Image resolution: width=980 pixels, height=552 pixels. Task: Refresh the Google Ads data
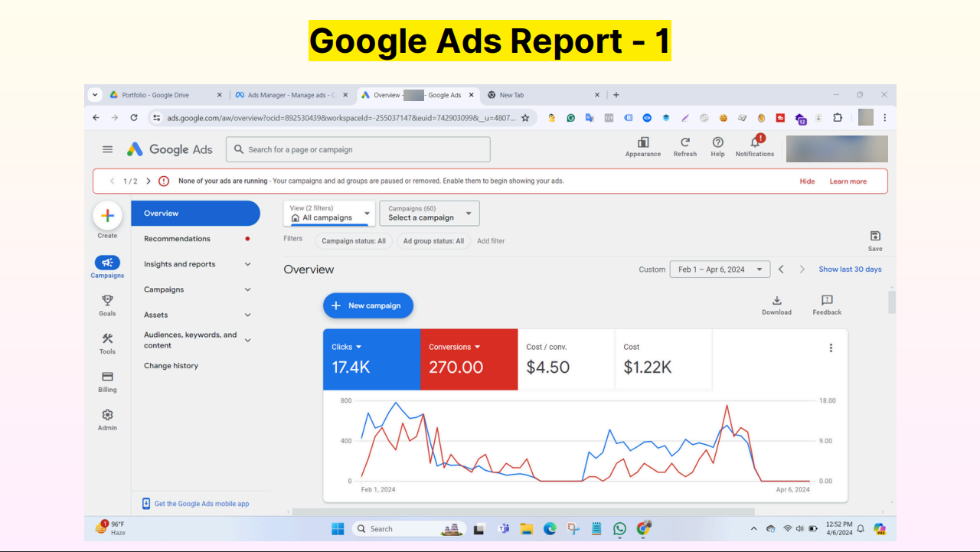pos(685,147)
